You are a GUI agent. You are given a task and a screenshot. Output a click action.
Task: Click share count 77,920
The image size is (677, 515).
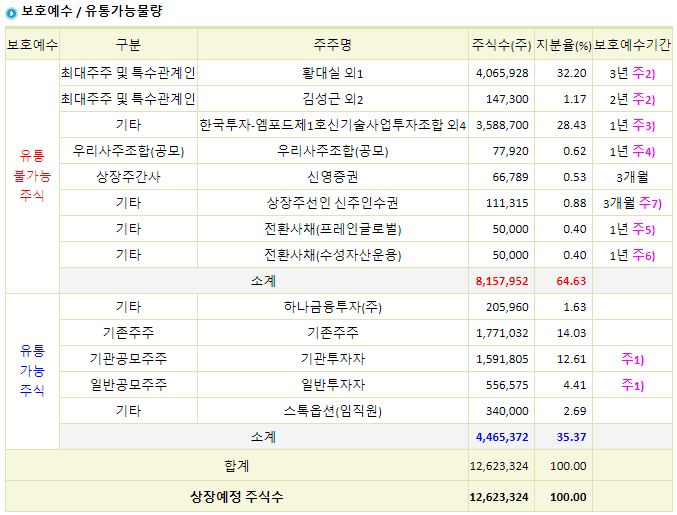point(510,151)
